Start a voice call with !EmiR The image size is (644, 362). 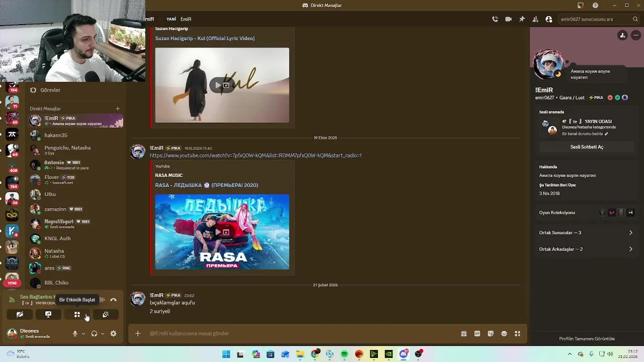coord(495,19)
